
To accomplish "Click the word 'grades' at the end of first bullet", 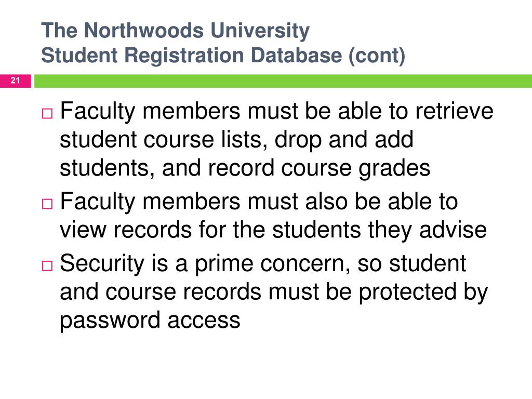I will [395, 169].
